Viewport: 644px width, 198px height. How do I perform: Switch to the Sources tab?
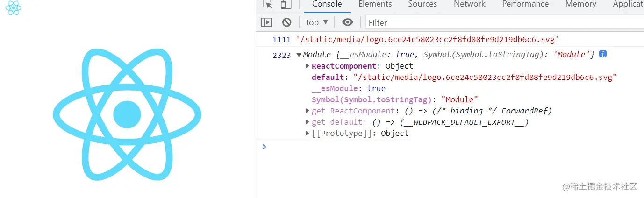tap(422, 4)
